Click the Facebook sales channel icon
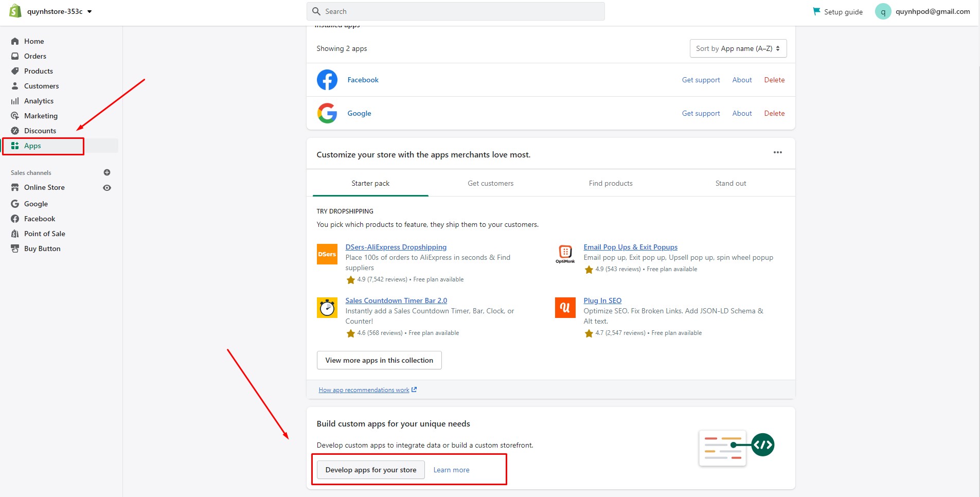980x497 pixels. pyautogui.click(x=15, y=219)
